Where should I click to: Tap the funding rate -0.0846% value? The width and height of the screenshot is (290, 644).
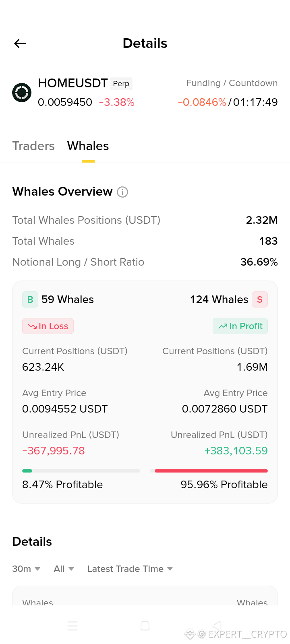pos(202,102)
